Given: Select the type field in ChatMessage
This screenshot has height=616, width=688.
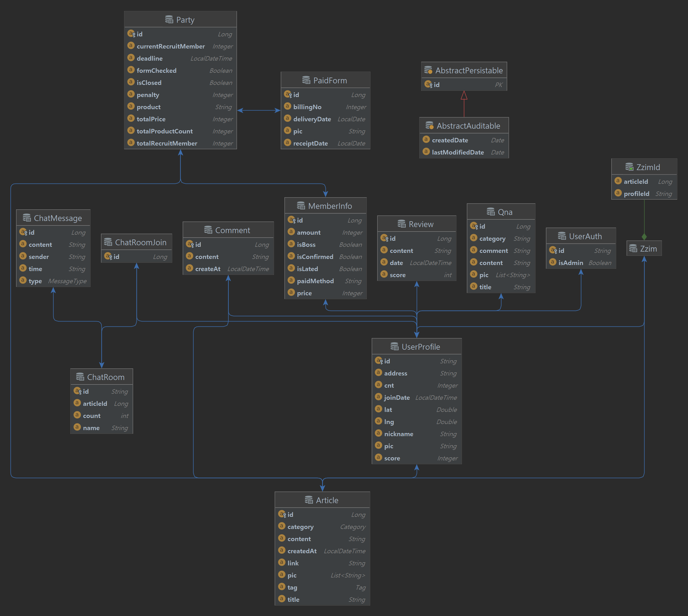Looking at the screenshot, I should pos(35,281).
